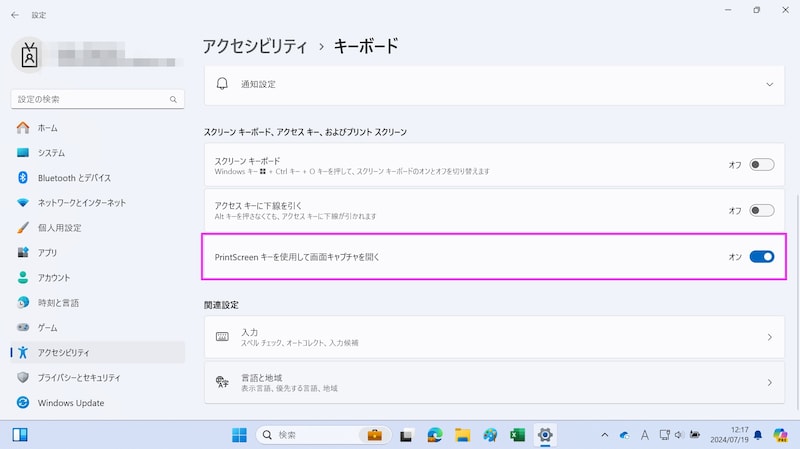Open File Explorer from the taskbar
Viewport: 800px width, 449px height.
(x=462, y=435)
